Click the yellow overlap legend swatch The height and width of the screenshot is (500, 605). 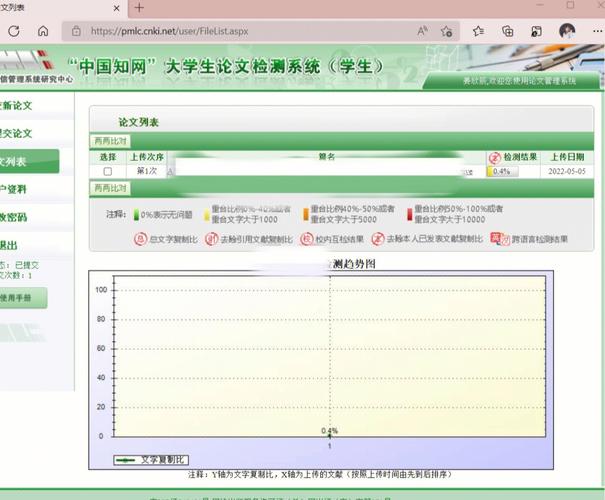click(x=207, y=215)
